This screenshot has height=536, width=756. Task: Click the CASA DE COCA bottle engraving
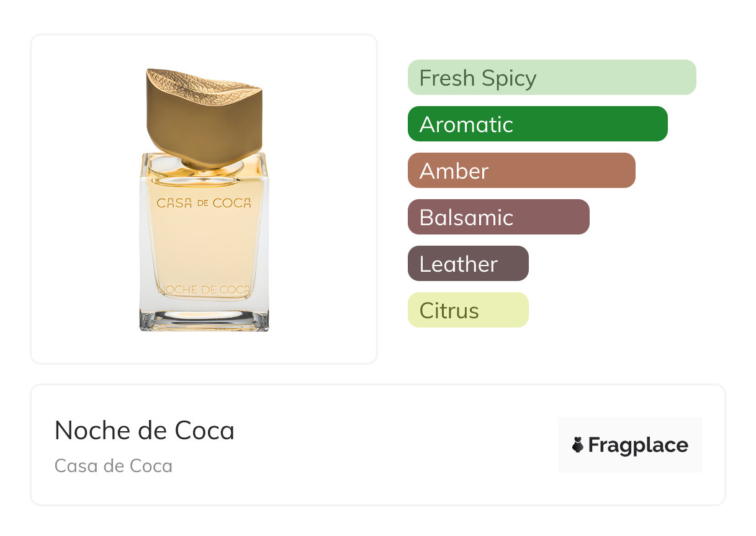click(204, 203)
